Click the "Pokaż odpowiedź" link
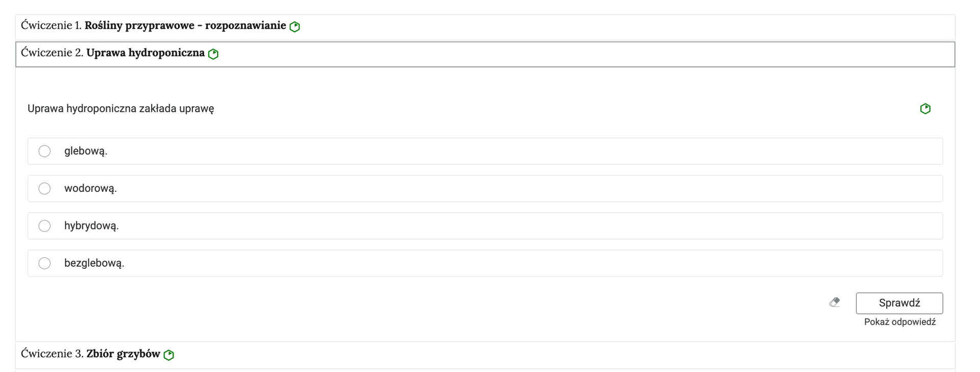This screenshot has width=980, height=372. (899, 322)
